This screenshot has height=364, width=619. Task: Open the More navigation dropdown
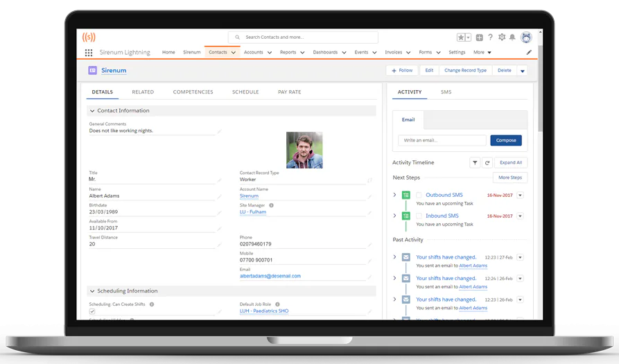(482, 53)
